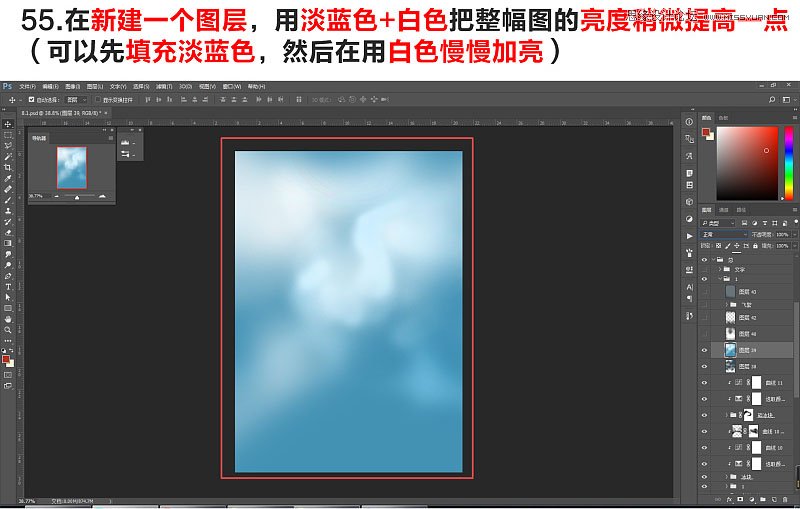Hide layer 图层 38 with eye icon
Screen dimensions: 800x509
click(705, 367)
